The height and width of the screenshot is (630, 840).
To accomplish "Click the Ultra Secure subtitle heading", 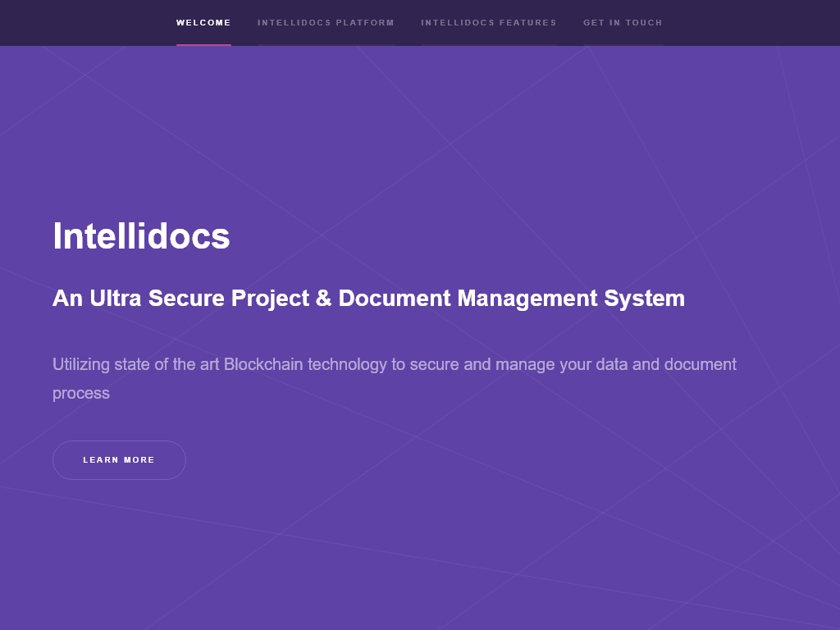I will [369, 299].
